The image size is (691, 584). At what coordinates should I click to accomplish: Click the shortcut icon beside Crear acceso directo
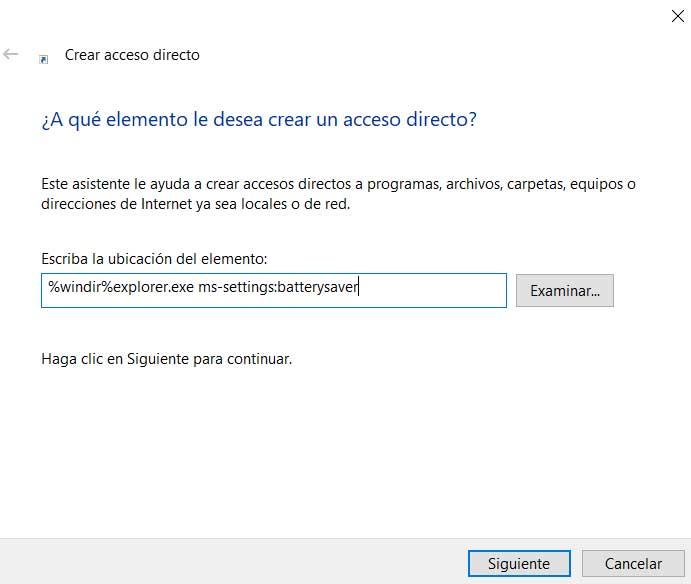click(43, 59)
